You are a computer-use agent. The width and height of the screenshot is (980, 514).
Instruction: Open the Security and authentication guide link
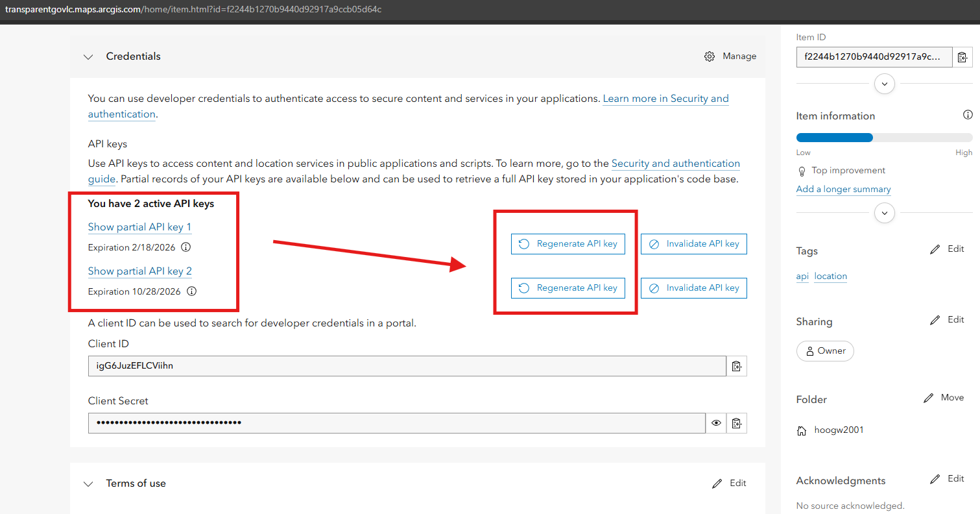(x=676, y=164)
